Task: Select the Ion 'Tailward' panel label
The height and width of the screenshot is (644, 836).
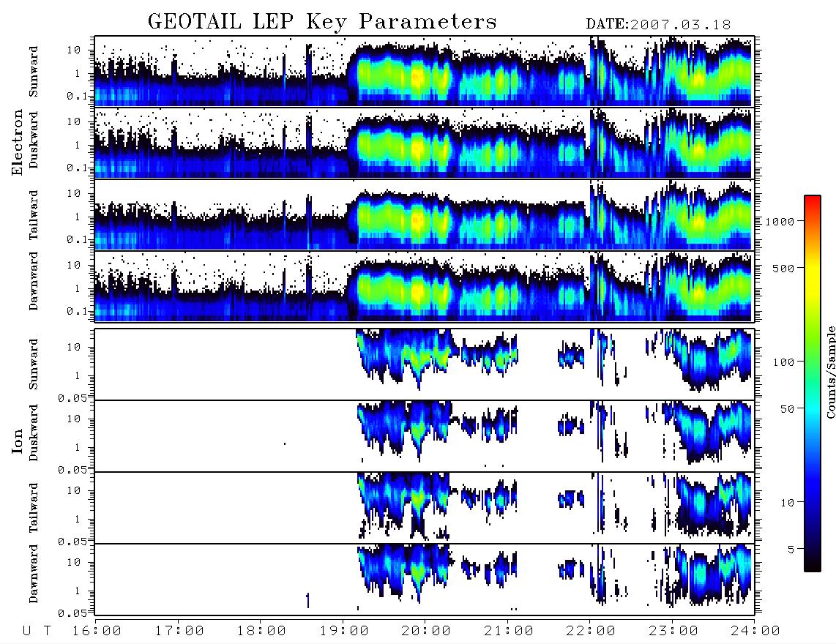Action: 34,508
